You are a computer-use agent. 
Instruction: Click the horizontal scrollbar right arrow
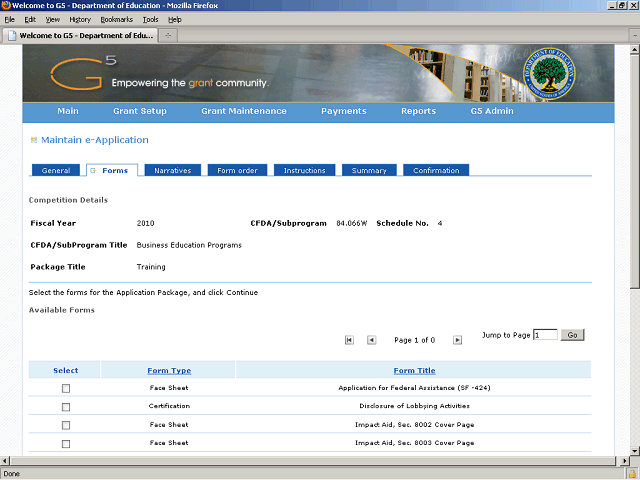624,461
